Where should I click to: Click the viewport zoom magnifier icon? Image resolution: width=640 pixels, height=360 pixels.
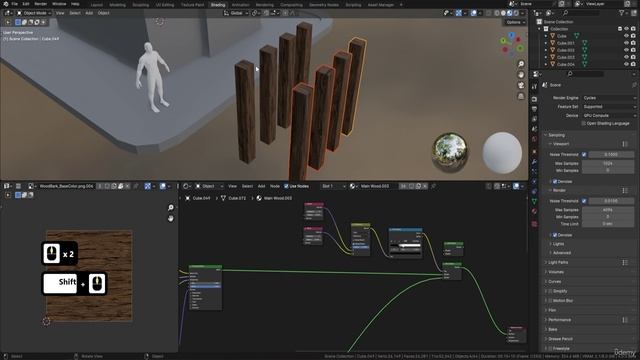pos(521,64)
